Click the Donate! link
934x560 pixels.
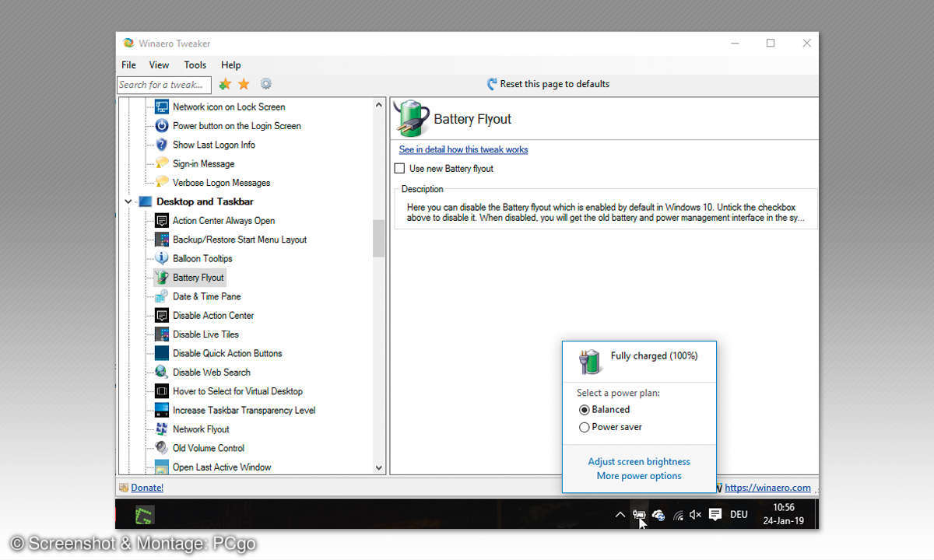point(147,488)
